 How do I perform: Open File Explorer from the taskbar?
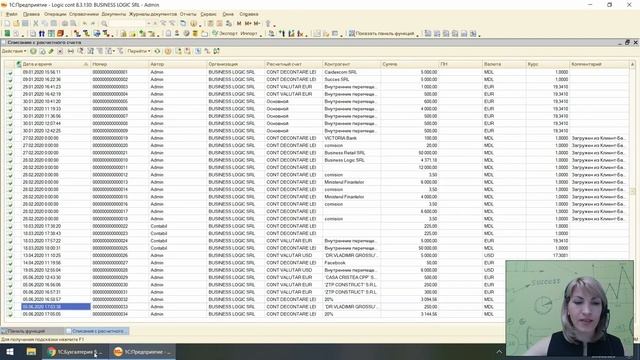pyautogui.click(x=31, y=352)
